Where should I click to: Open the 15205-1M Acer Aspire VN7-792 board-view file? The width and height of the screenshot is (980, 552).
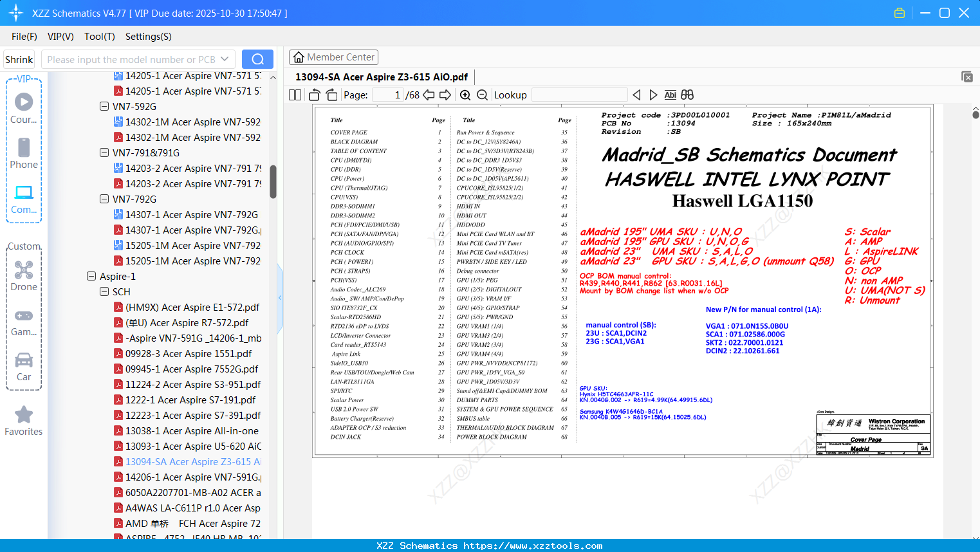(x=187, y=246)
